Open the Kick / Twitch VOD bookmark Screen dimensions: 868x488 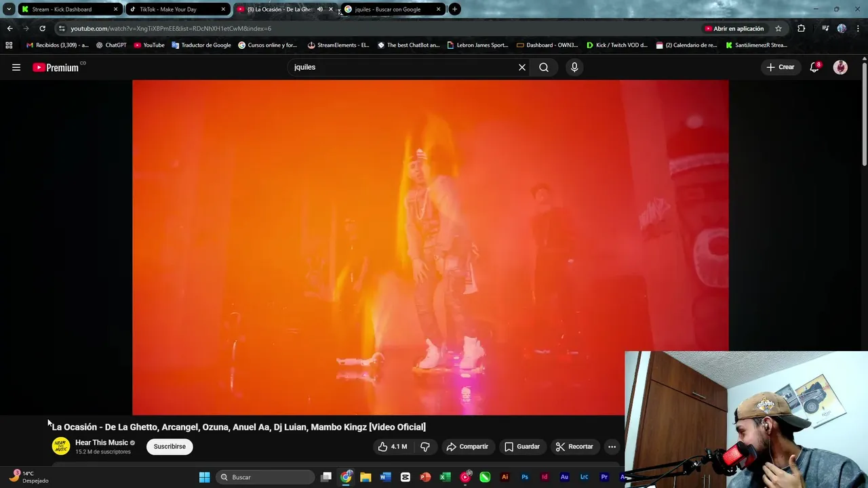(x=617, y=45)
